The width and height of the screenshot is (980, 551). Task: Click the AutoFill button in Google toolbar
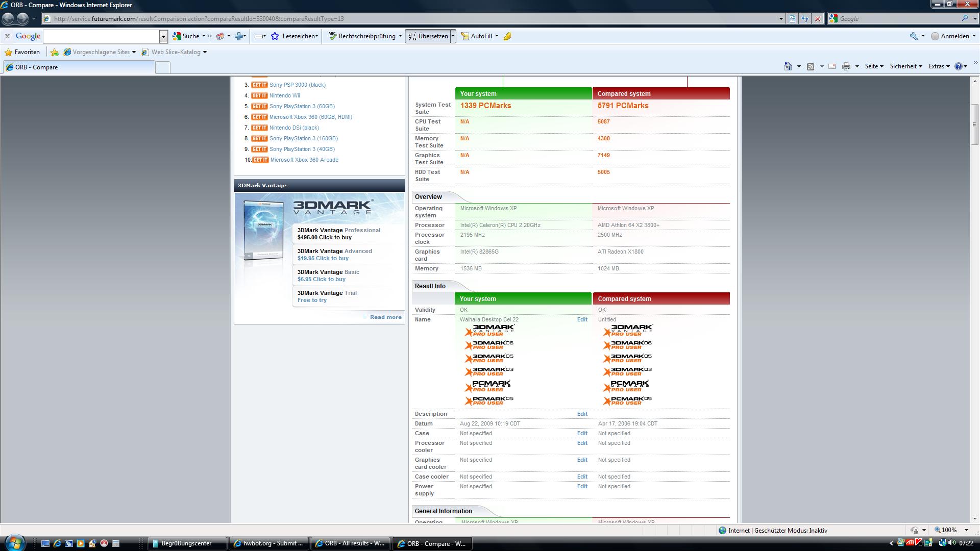coord(477,36)
